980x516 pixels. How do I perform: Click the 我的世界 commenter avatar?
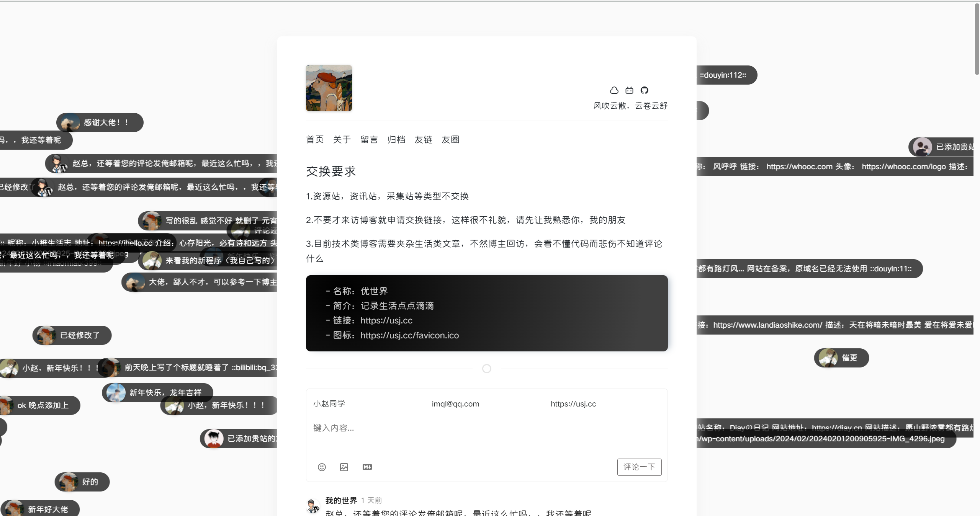pos(313,506)
